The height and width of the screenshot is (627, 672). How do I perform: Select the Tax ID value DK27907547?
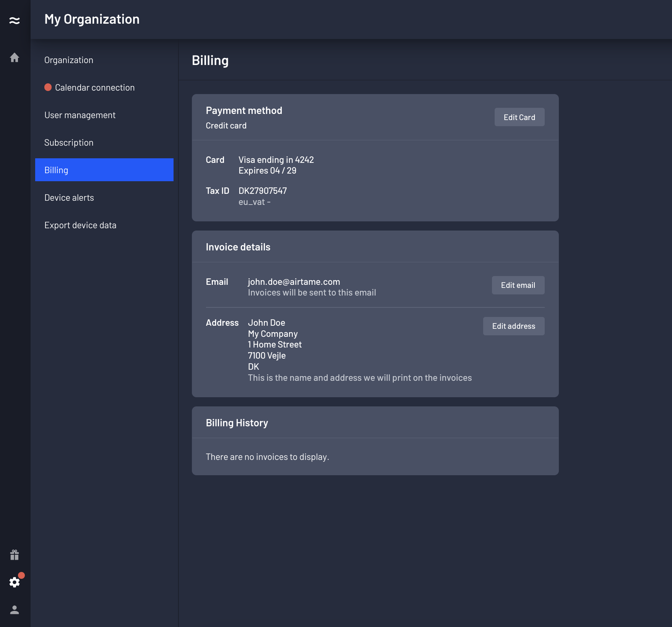point(263,190)
